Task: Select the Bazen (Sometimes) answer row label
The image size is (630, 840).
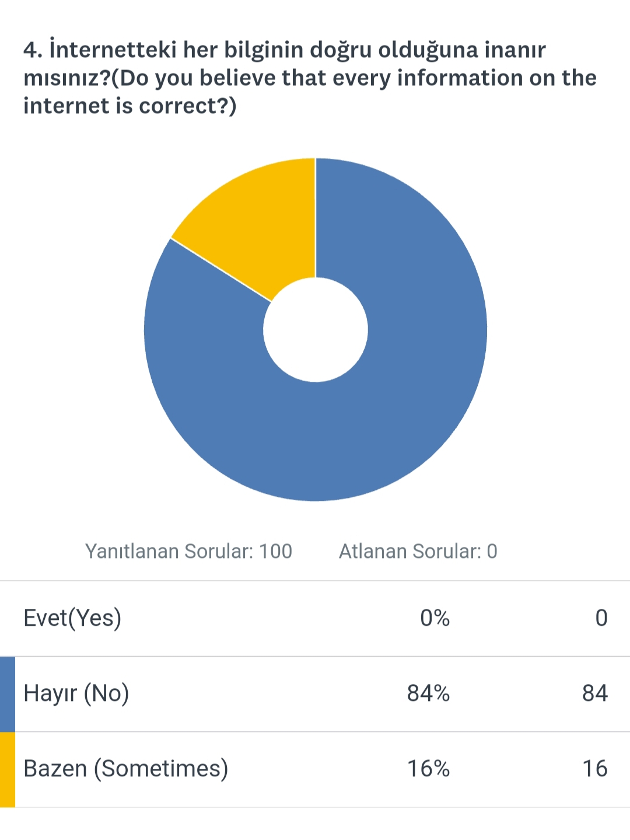Action: pos(126,769)
